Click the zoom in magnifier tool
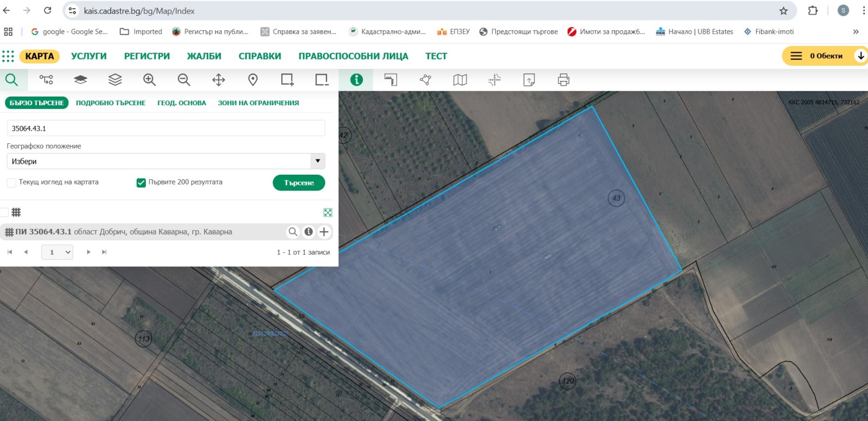The width and height of the screenshot is (868, 421). click(x=149, y=80)
